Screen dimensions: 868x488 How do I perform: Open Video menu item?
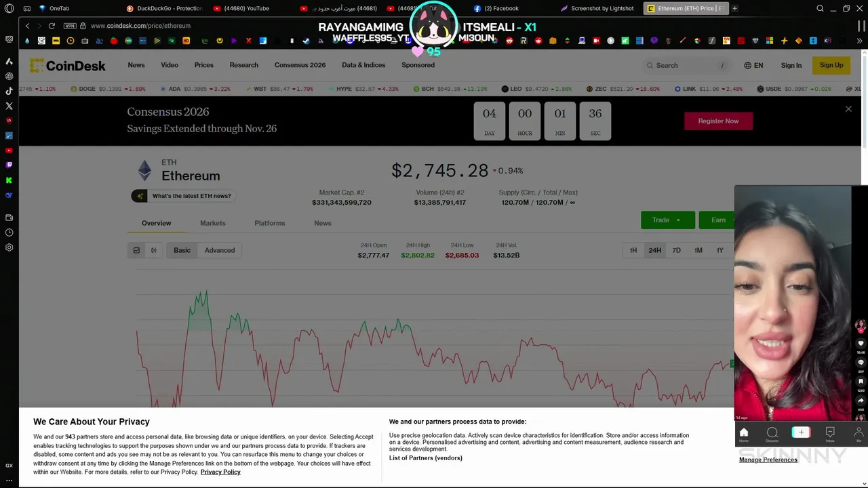point(170,65)
